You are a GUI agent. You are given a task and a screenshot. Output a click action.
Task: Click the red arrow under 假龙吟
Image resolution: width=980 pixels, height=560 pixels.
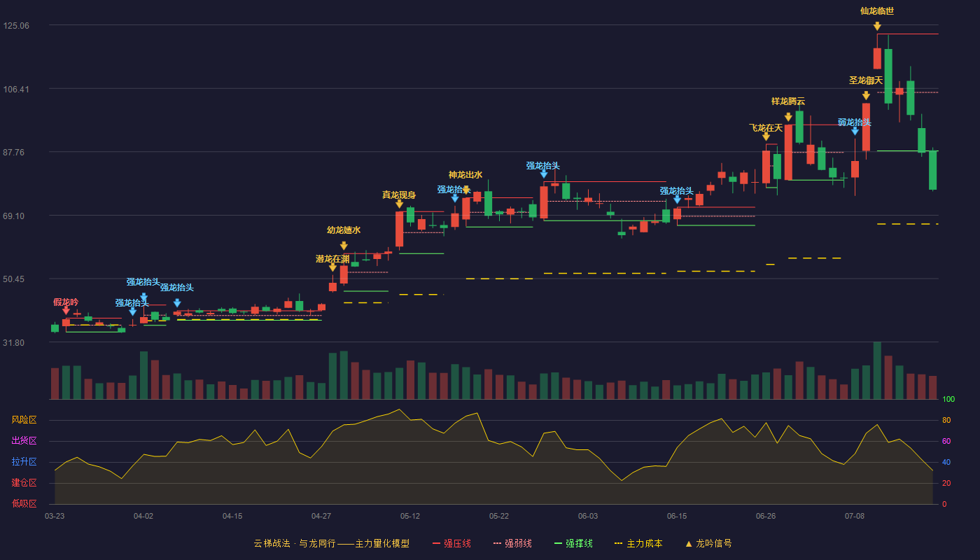click(x=66, y=310)
